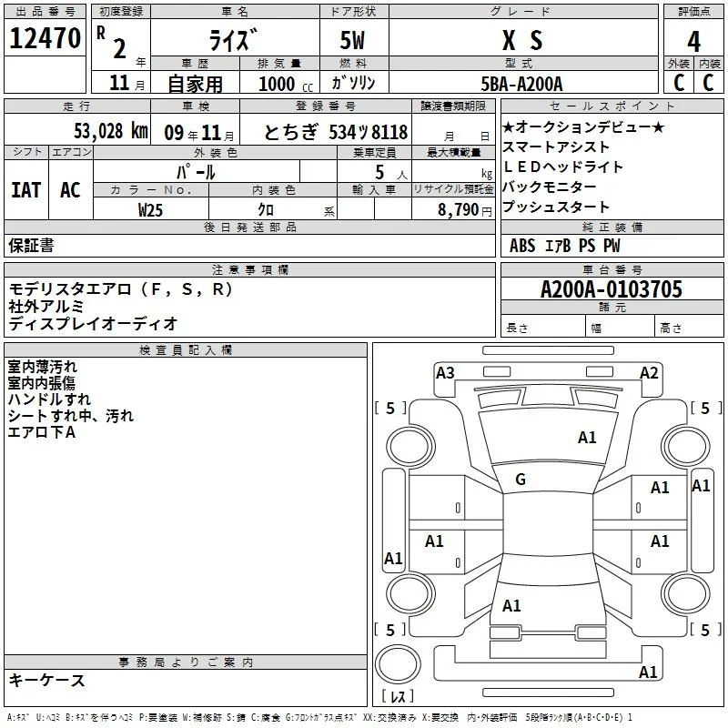Click the 保証書 text in later-shipped parts
The width and height of the screenshot is (728, 728).
(x=31, y=245)
